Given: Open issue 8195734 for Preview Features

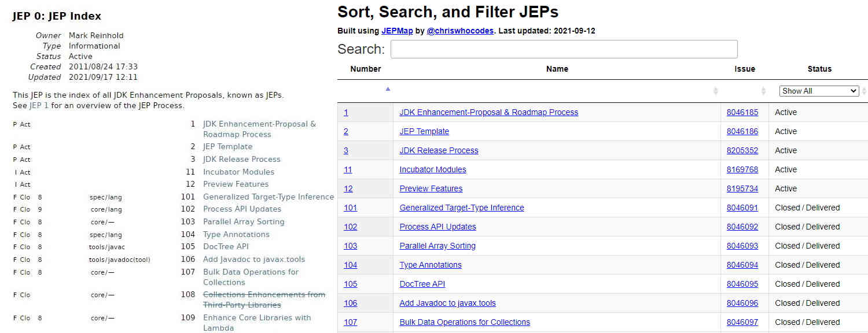Looking at the screenshot, I should 742,188.
